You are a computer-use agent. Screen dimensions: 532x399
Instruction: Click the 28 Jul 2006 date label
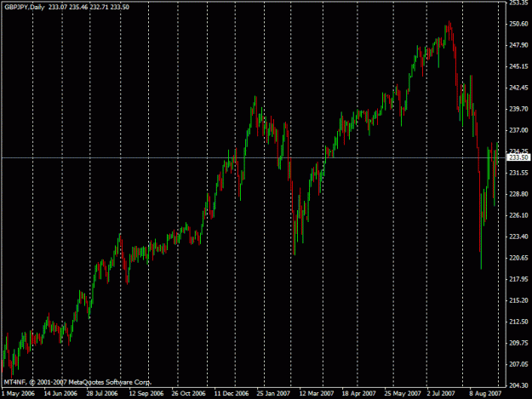click(102, 394)
